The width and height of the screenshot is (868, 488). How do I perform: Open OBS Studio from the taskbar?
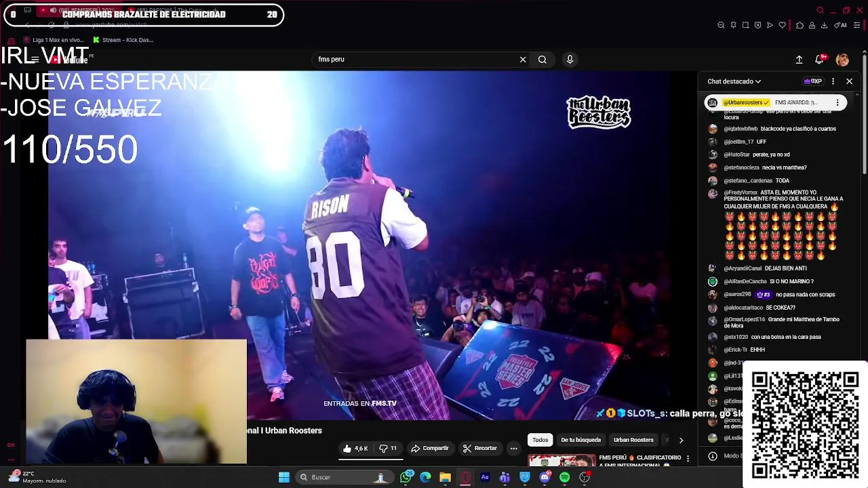(x=585, y=478)
